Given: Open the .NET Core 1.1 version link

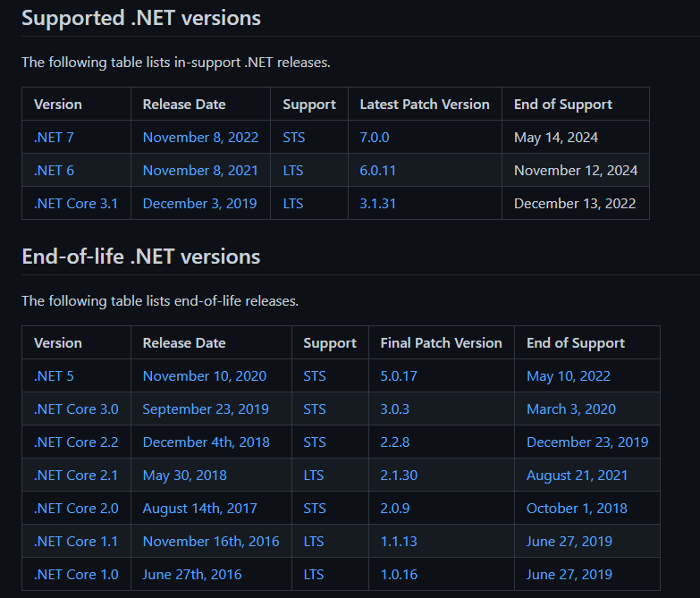Looking at the screenshot, I should point(75,542).
